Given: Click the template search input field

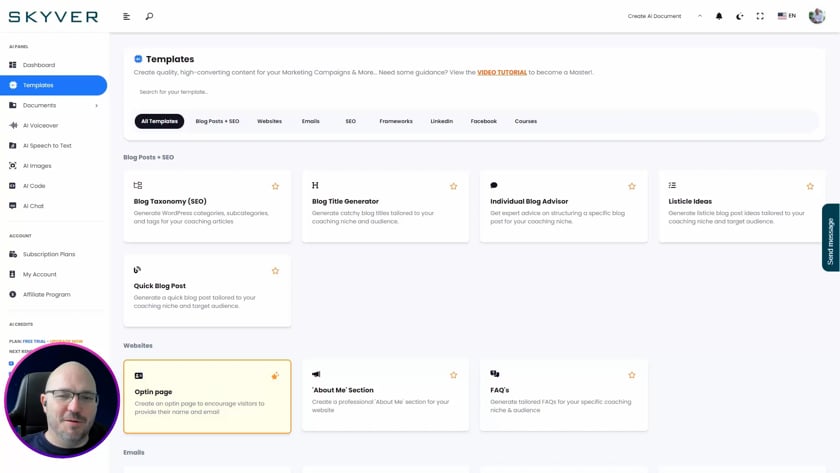Looking at the screenshot, I should coord(300,92).
